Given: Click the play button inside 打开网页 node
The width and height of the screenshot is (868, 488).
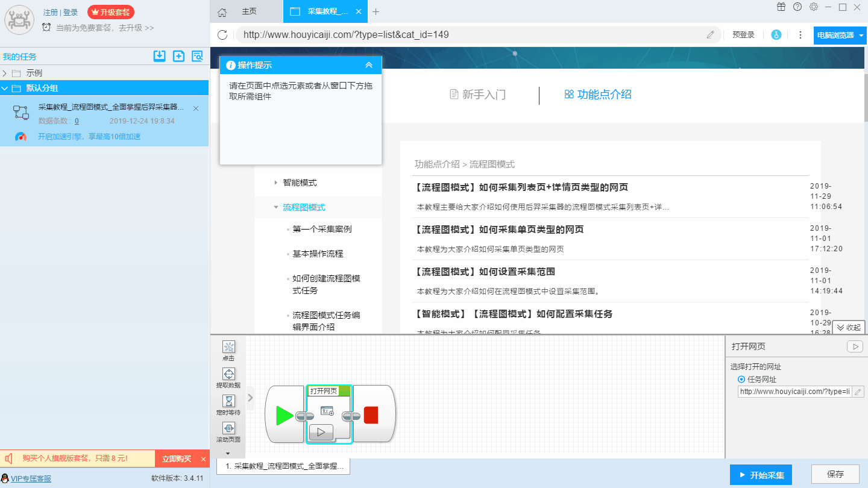Looking at the screenshot, I should coord(321,431).
